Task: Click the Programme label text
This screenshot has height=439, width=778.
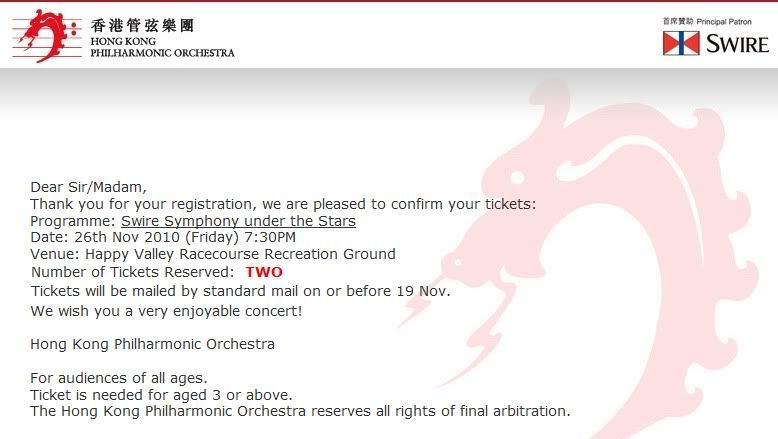Action: coord(73,221)
